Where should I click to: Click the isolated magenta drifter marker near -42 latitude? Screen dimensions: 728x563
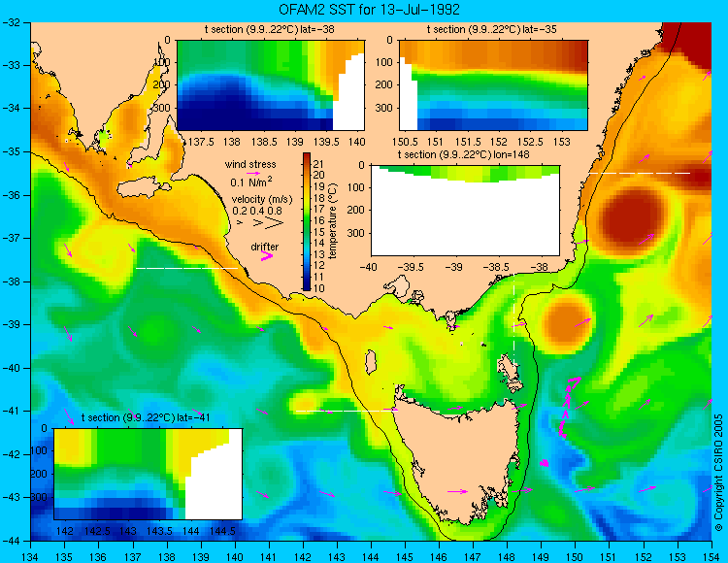pos(545,463)
